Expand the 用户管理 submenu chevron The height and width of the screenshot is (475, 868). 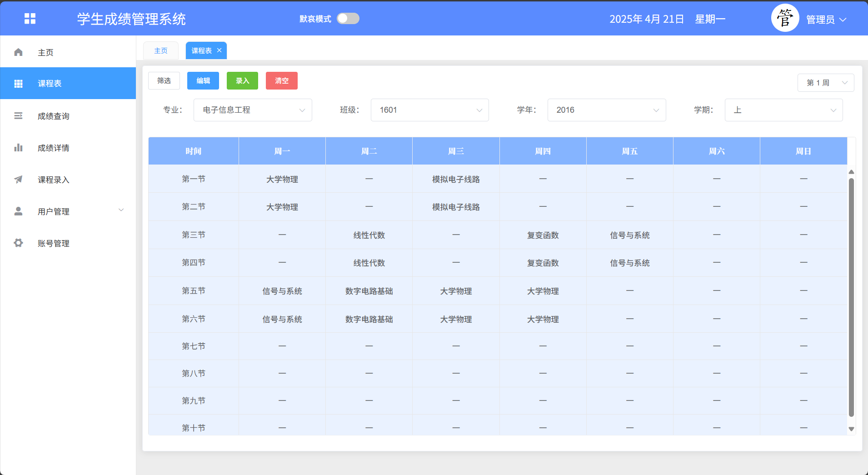click(x=121, y=210)
